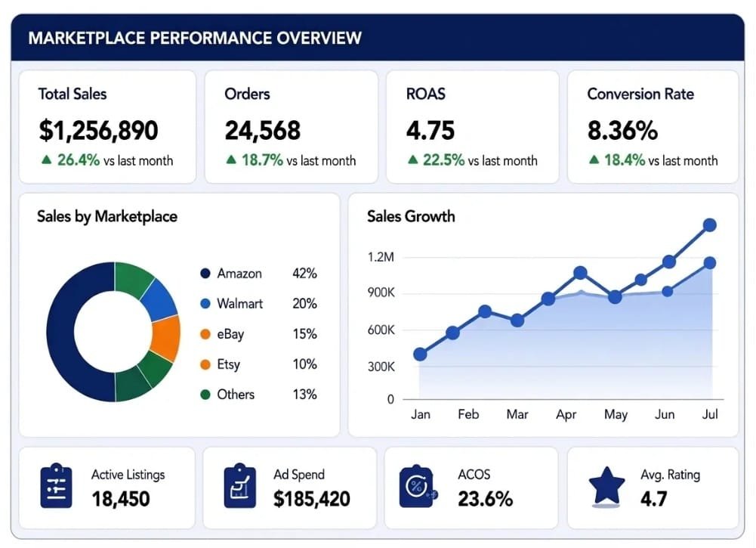Click the Jul x-axis label
Image resolution: width=756 pixels, height=548 pixels.
[710, 414]
